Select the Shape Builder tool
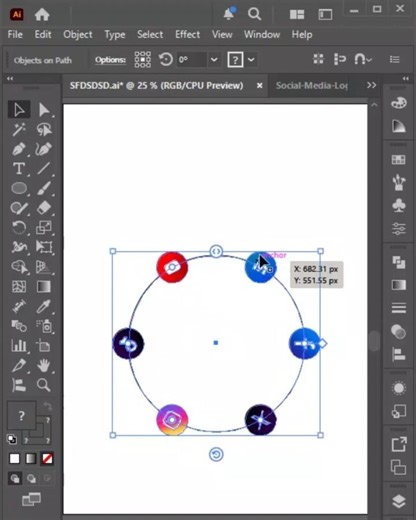Image resolution: width=416 pixels, height=520 pixels. pyautogui.click(x=19, y=267)
